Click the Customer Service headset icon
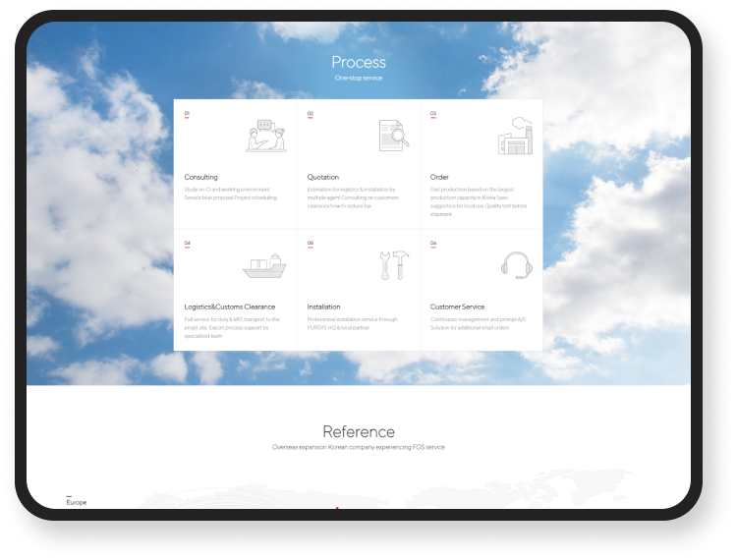 point(516,265)
